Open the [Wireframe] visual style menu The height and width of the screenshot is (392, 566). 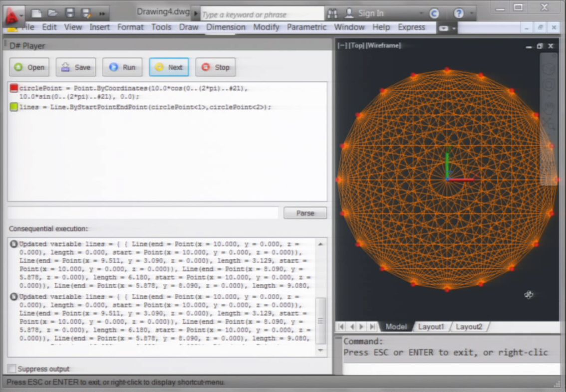pos(384,45)
